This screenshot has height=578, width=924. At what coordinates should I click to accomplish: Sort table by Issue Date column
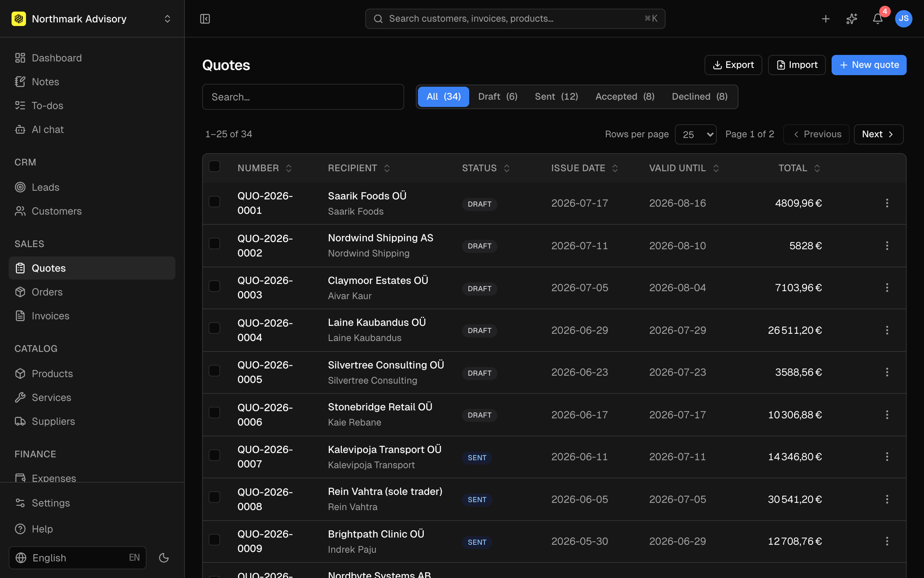[x=585, y=168]
